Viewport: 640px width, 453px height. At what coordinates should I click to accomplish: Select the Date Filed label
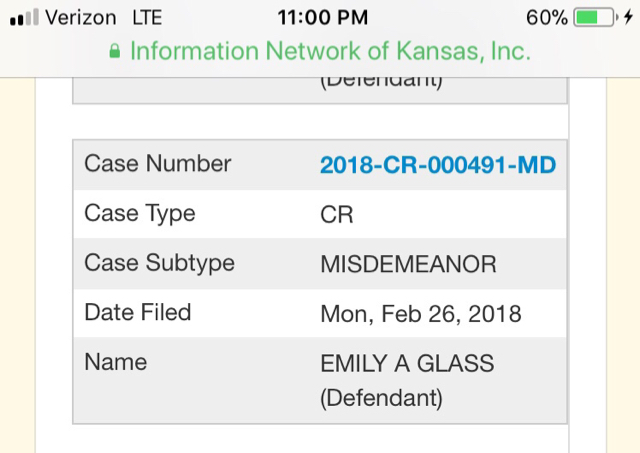coord(138,313)
